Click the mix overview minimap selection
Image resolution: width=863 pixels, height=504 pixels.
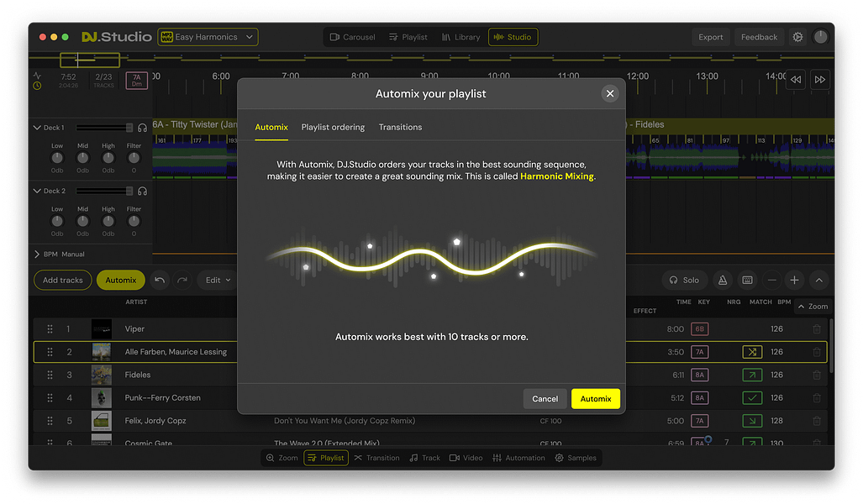pyautogui.click(x=90, y=60)
